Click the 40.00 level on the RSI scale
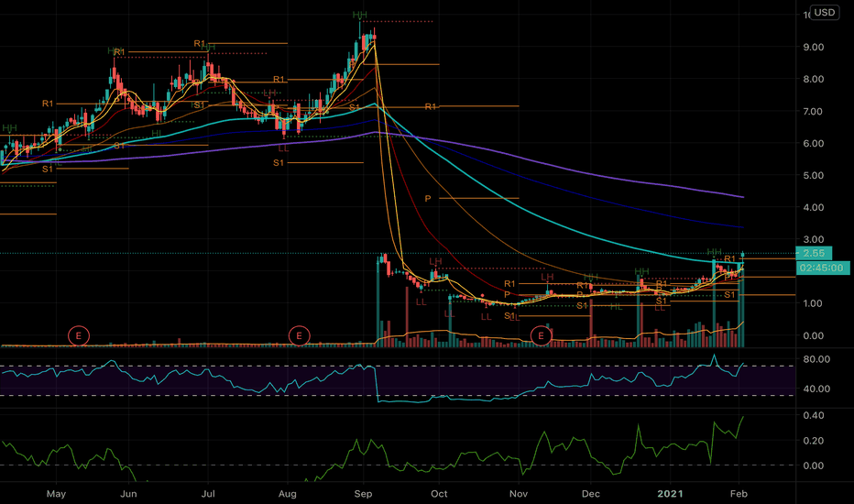The height and width of the screenshot is (504, 854). [816, 389]
